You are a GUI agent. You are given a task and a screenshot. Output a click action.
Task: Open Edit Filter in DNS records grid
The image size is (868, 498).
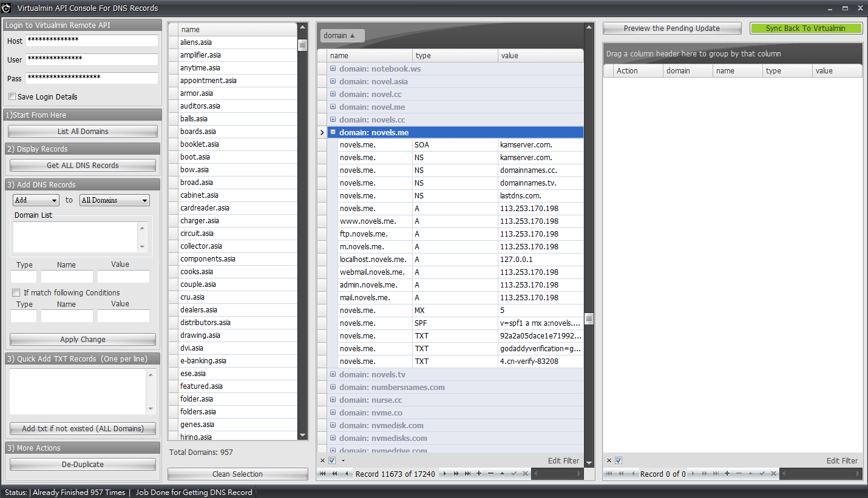coord(563,460)
